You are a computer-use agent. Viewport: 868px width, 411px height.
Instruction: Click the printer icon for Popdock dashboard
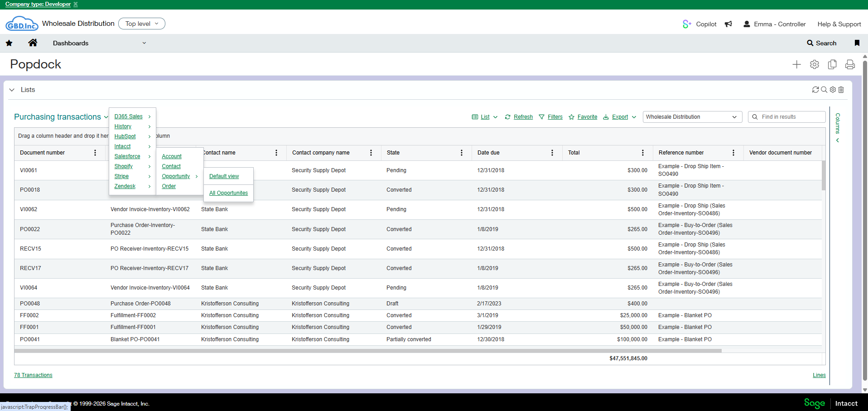[x=850, y=65]
